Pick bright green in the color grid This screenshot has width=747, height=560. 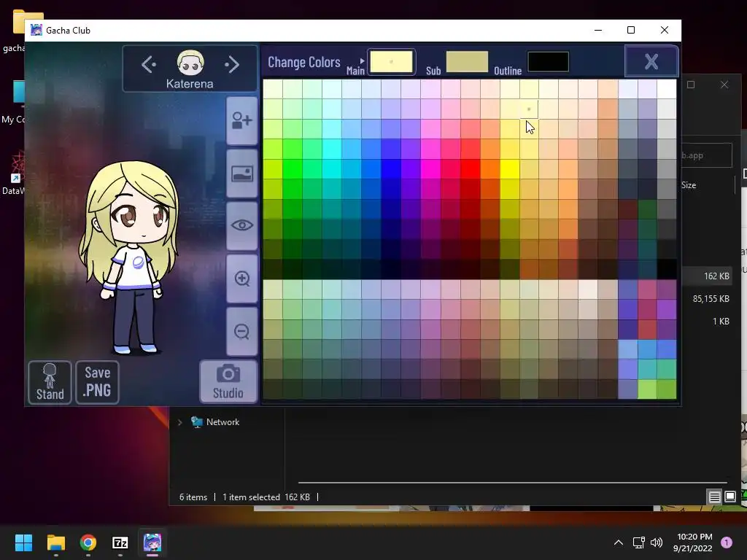(x=293, y=169)
